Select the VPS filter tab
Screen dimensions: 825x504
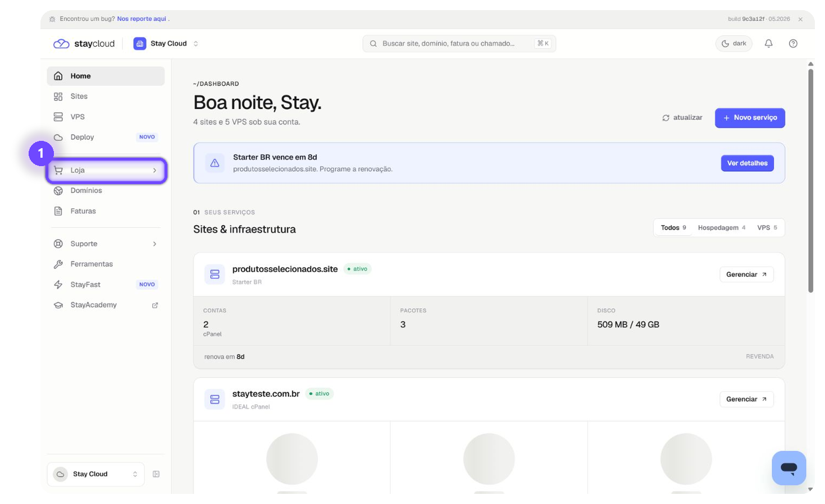tap(767, 228)
